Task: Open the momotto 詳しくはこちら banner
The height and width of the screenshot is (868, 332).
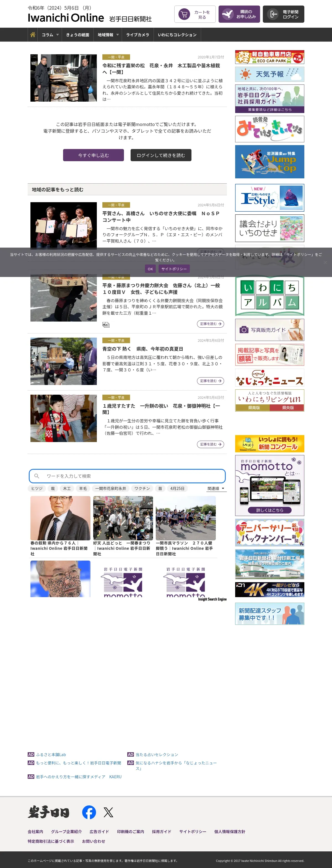Action: click(x=269, y=486)
